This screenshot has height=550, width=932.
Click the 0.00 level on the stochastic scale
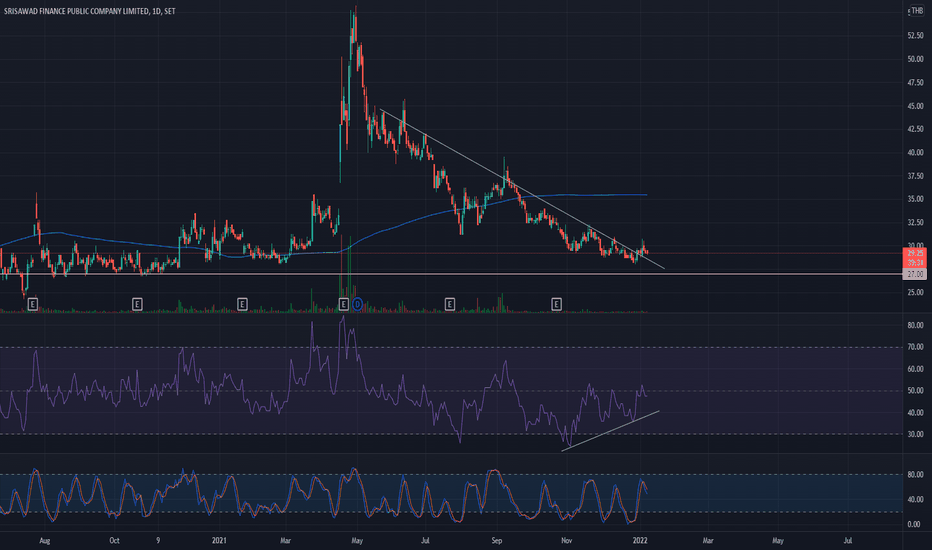(914, 524)
